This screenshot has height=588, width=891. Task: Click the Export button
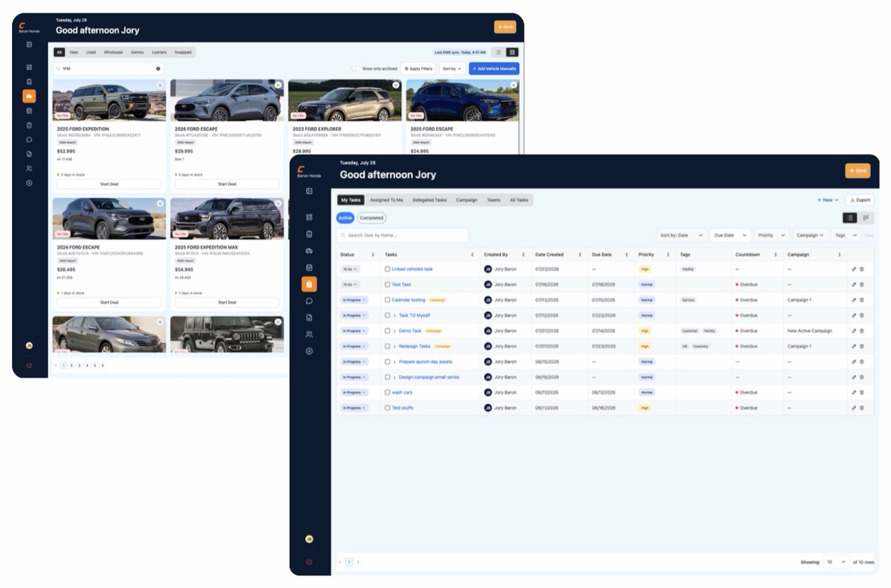coord(860,200)
